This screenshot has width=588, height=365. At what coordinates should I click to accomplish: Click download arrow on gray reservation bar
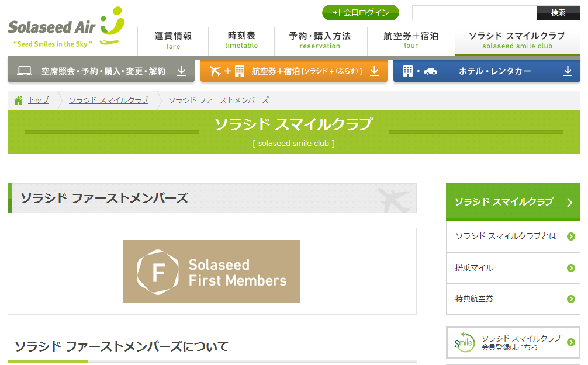pos(182,71)
